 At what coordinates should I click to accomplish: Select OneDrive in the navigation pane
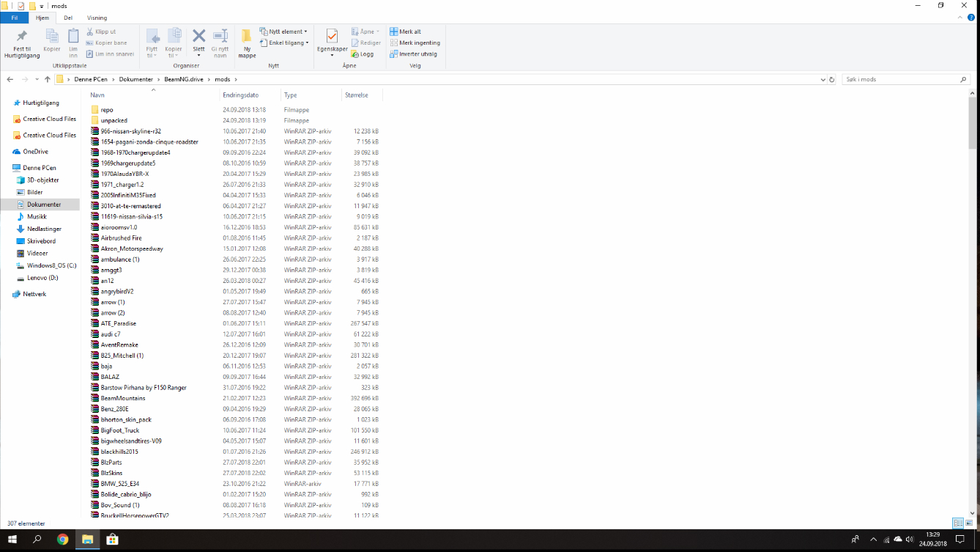point(35,152)
